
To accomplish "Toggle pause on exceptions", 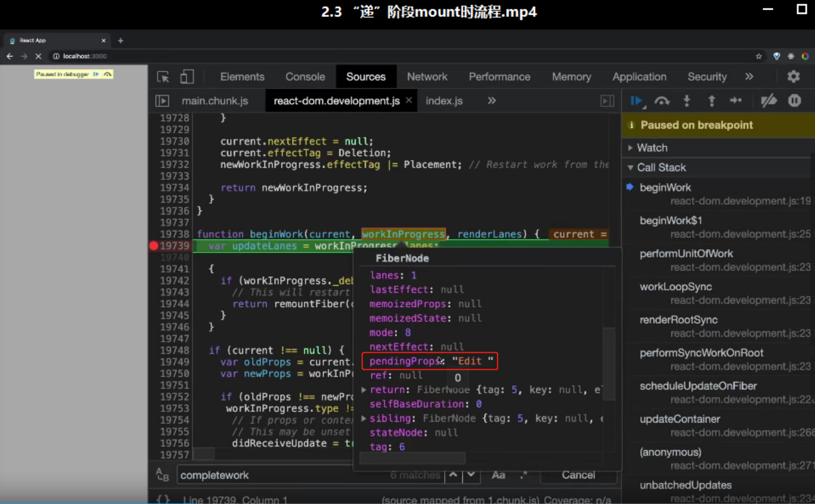I will point(795,101).
